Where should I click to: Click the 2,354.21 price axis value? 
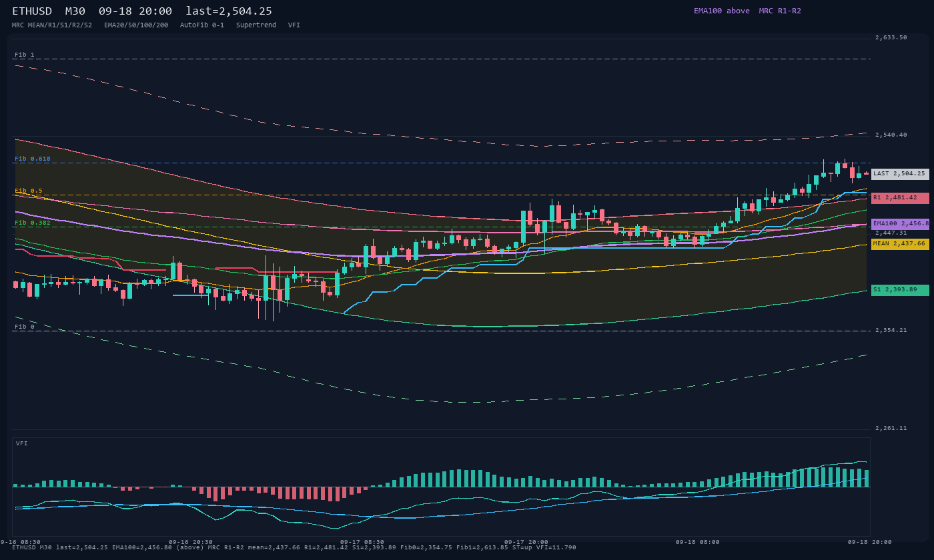891,330
